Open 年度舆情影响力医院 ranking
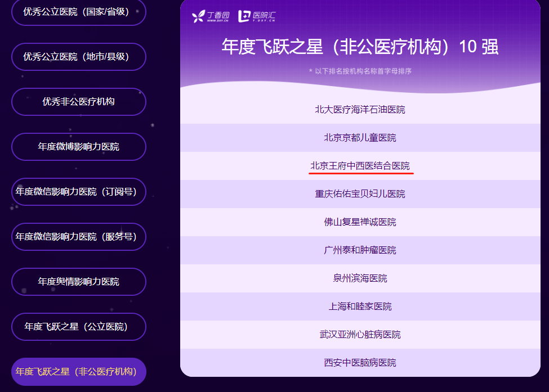 point(78,282)
